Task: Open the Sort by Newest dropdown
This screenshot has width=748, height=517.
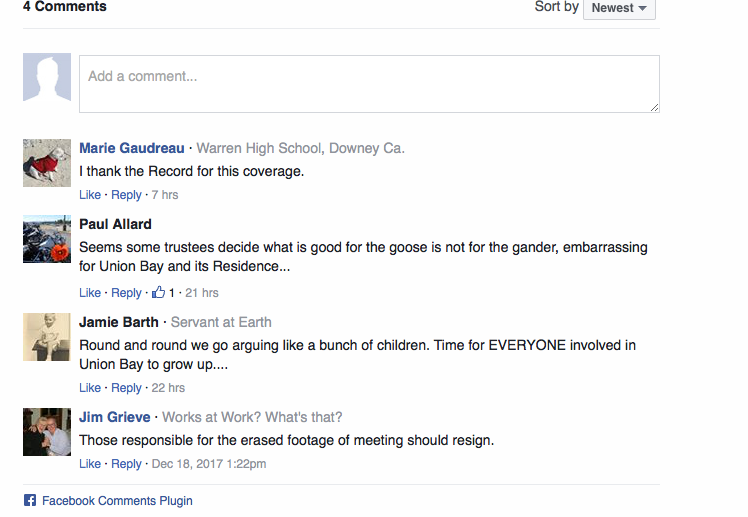Action: click(619, 8)
